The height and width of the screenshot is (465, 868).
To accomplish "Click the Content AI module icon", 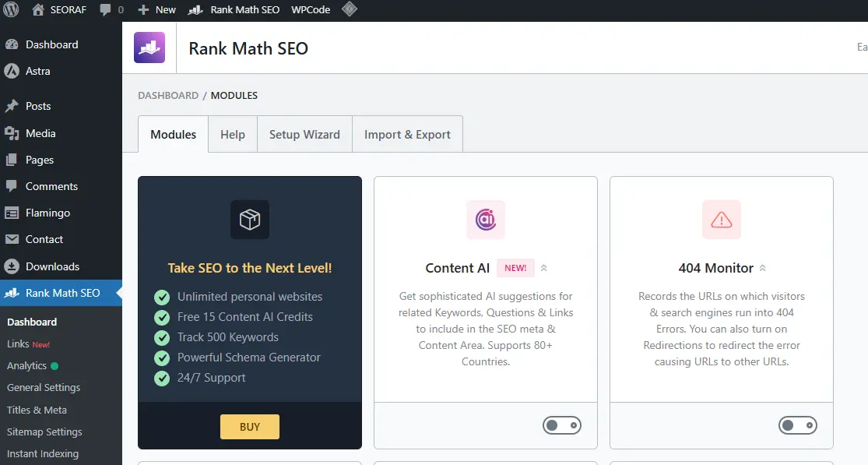I will tap(486, 220).
